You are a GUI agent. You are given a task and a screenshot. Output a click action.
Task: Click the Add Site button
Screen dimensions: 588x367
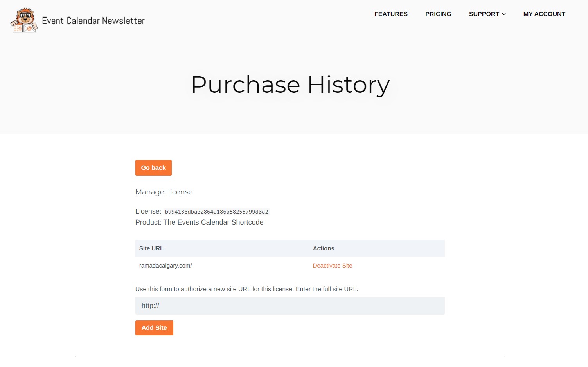point(154,328)
